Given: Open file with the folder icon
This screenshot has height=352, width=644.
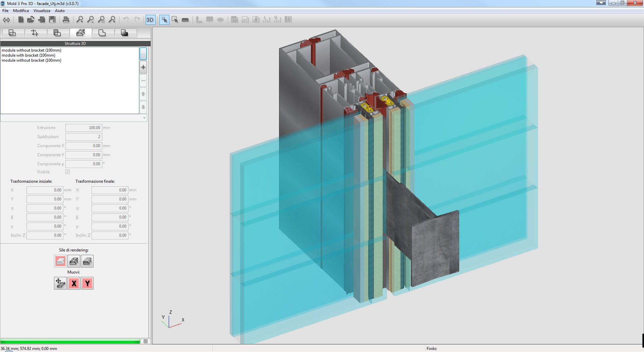Looking at the screenshot, I should pos(31,20).
